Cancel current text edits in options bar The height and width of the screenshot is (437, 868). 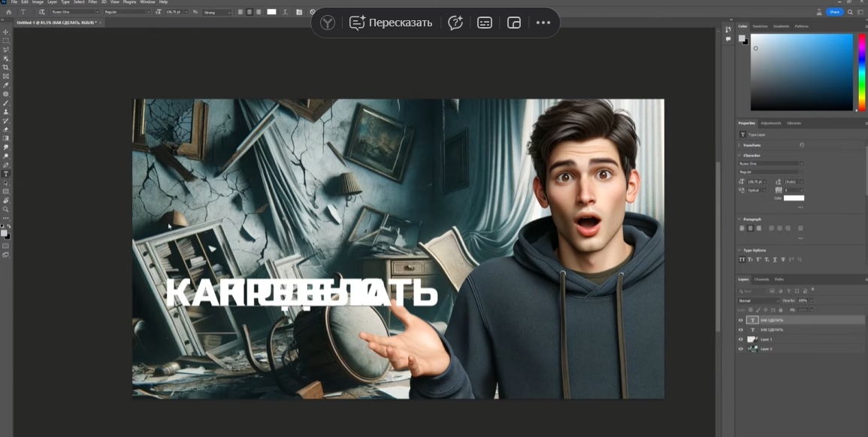click(x=312, y=11)
